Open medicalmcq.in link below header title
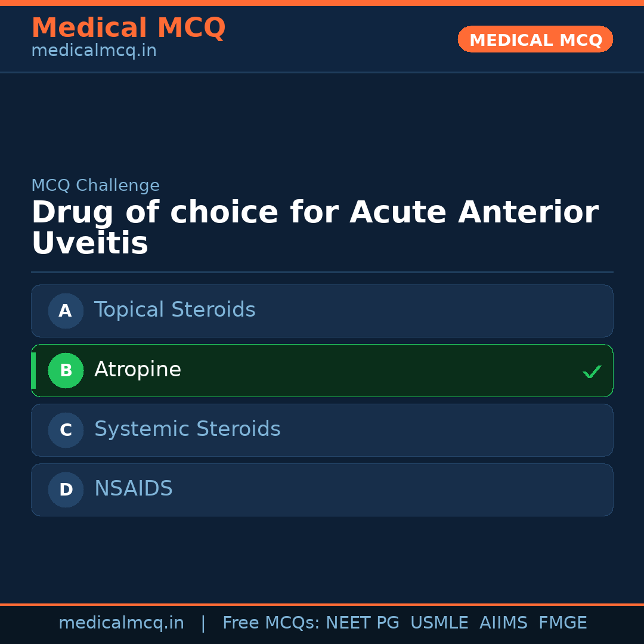Screen dimensions: 644x644 click(x=94, y=51)
